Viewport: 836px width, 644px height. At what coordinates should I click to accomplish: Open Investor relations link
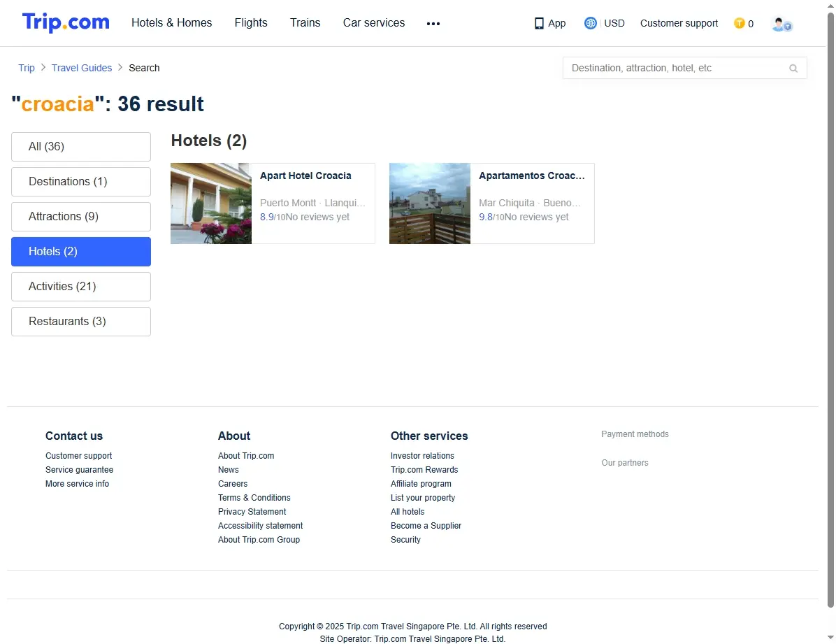[x=422, y=456]
